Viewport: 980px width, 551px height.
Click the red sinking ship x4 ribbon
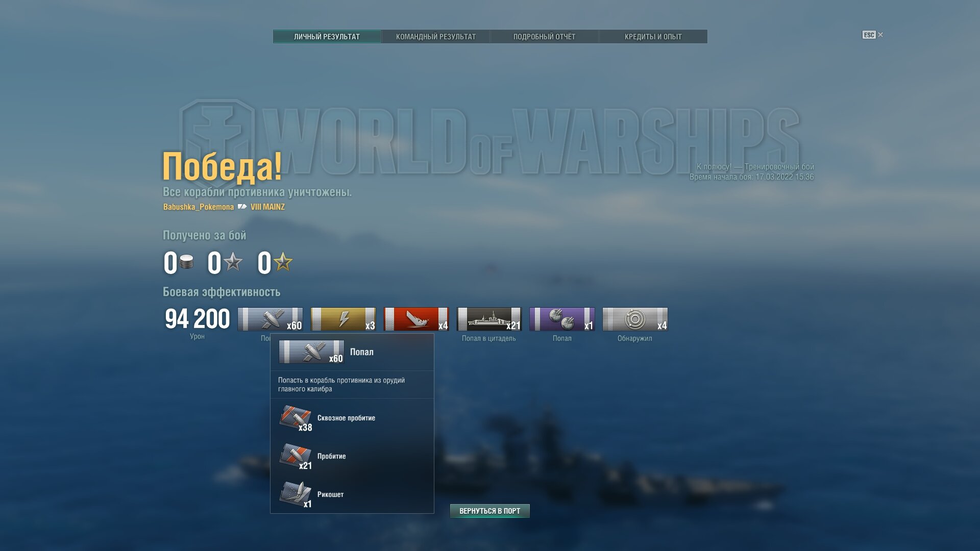tap(416, 319)
